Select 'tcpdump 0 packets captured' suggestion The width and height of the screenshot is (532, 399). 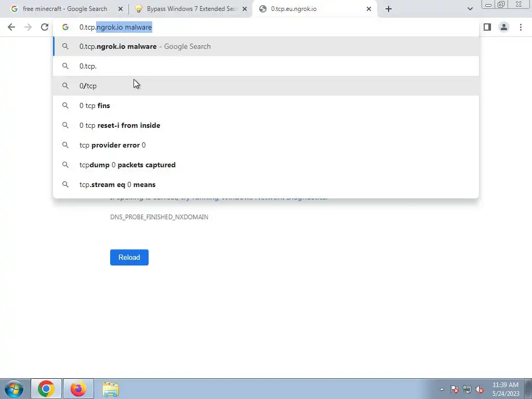[266, 165]
